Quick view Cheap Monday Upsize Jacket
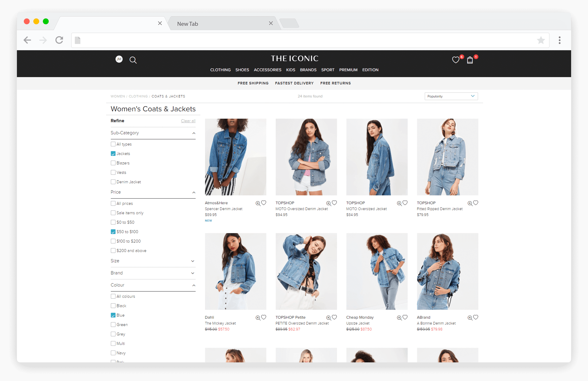The width and height of the screenshot is (588, 381). pos(399,318)
